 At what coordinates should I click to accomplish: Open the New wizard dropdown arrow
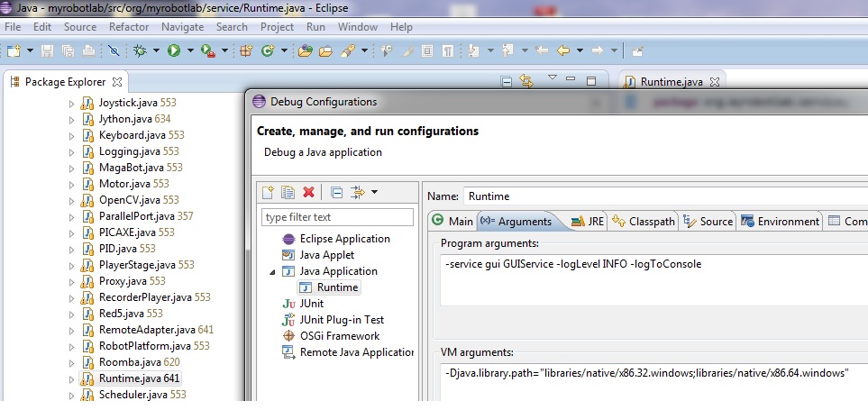click(30, 50)
